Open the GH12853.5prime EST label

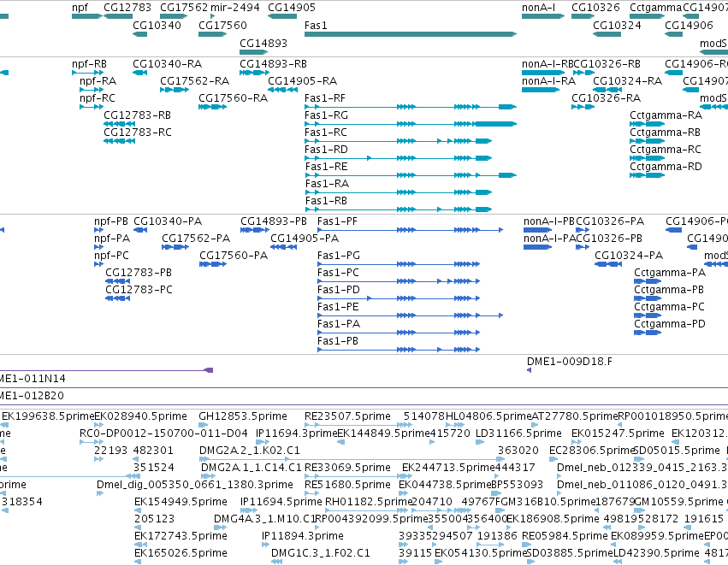[243, 416]
